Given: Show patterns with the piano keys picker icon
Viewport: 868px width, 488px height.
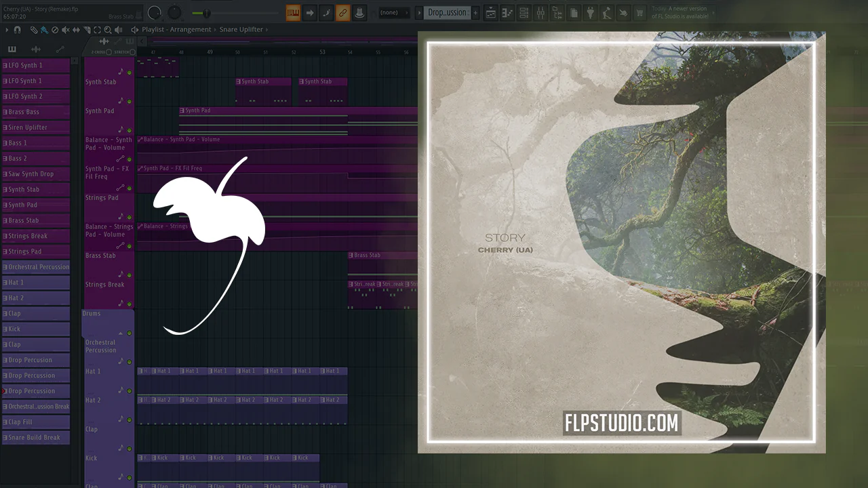Looking at the screenshot, I should tap(13, 49).
